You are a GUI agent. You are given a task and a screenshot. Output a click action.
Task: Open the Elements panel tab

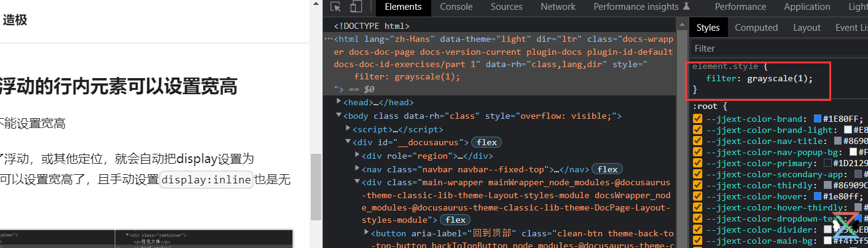pos(403,7)
